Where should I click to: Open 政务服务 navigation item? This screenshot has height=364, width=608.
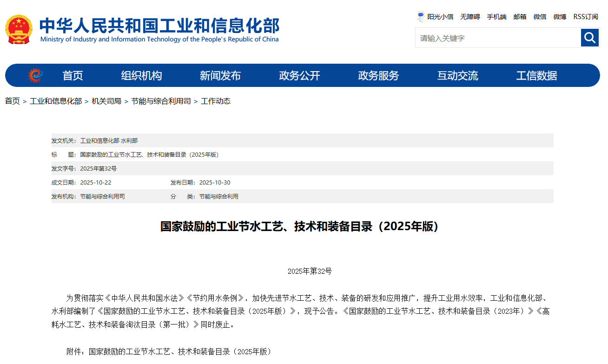378,76
